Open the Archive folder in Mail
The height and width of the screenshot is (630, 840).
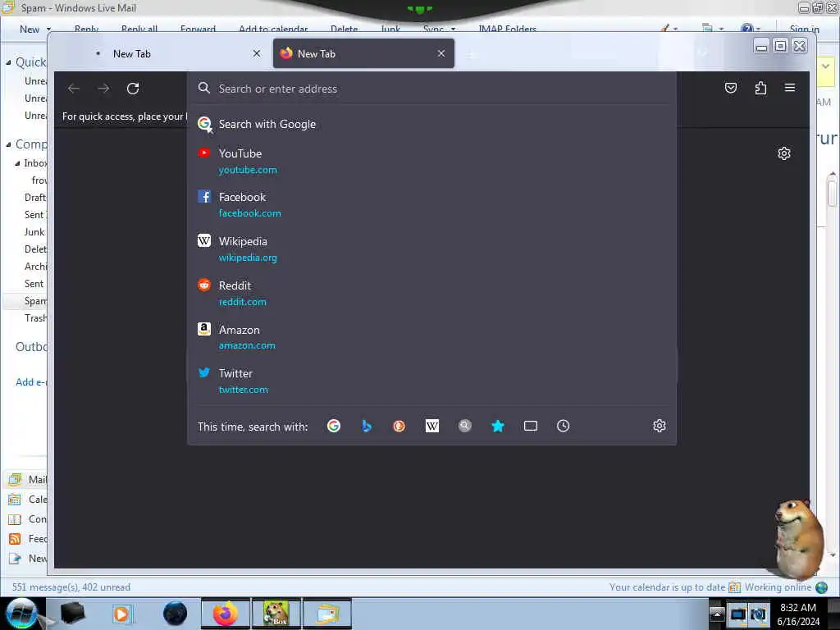(35, 267)
